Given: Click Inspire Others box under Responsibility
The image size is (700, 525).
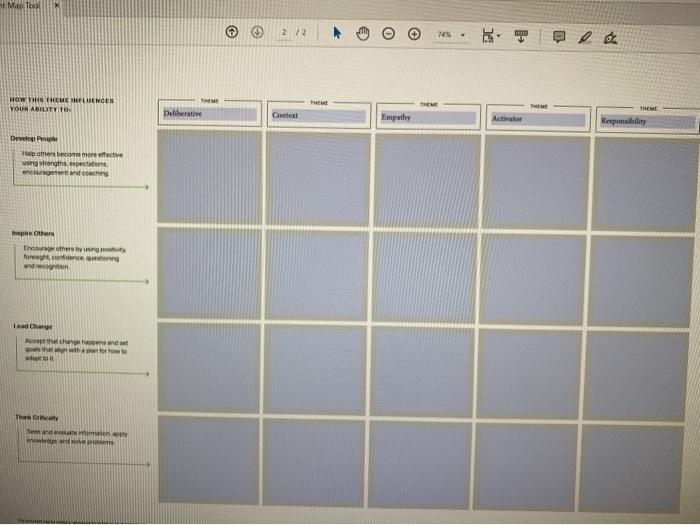Looking at the screenshot, I should (x=642, y=282).
